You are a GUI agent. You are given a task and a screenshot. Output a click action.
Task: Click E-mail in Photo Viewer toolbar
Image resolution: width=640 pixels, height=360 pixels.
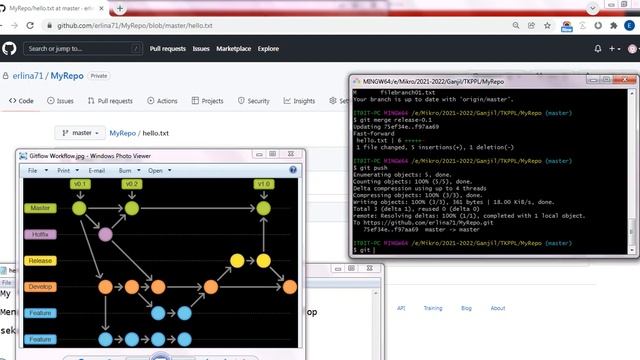click(97, 171)
